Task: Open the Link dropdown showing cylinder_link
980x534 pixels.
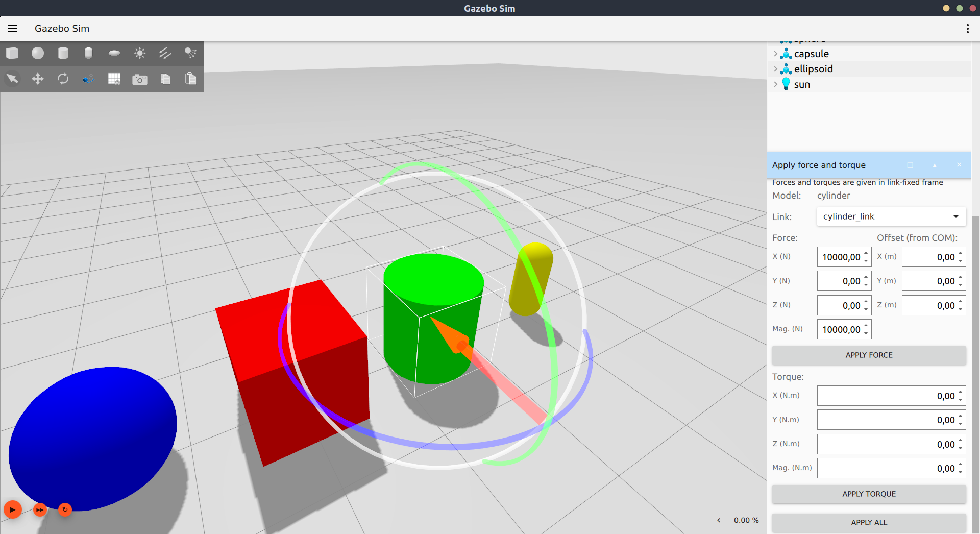Action: 891,216
